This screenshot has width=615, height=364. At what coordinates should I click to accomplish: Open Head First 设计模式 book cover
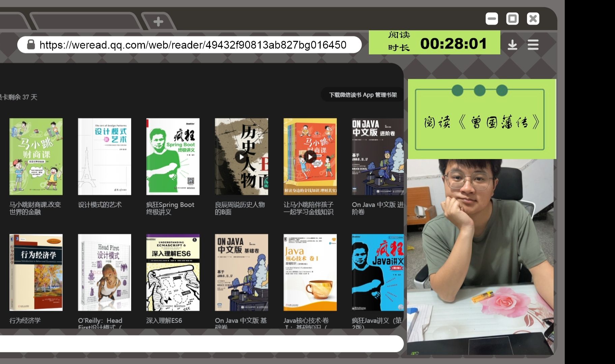point(105,272)
